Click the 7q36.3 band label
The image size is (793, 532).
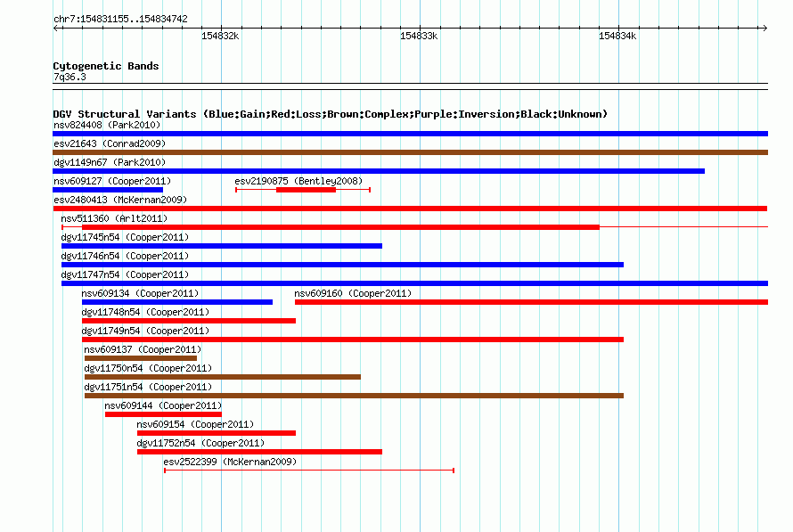point(69,78)
